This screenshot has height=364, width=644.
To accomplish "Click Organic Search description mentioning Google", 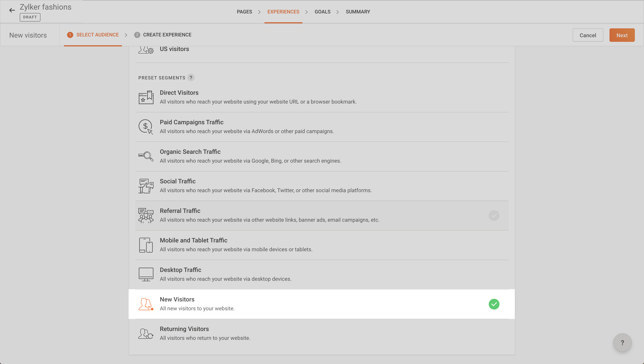I will pyautogui.click(x=251, y=161).
